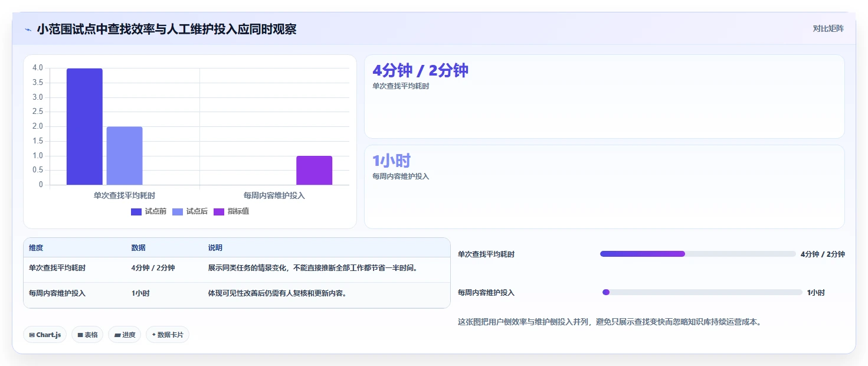Select table cell 每周内容维护投入
This screenshot has width=868, height=366.
[57, 293]
